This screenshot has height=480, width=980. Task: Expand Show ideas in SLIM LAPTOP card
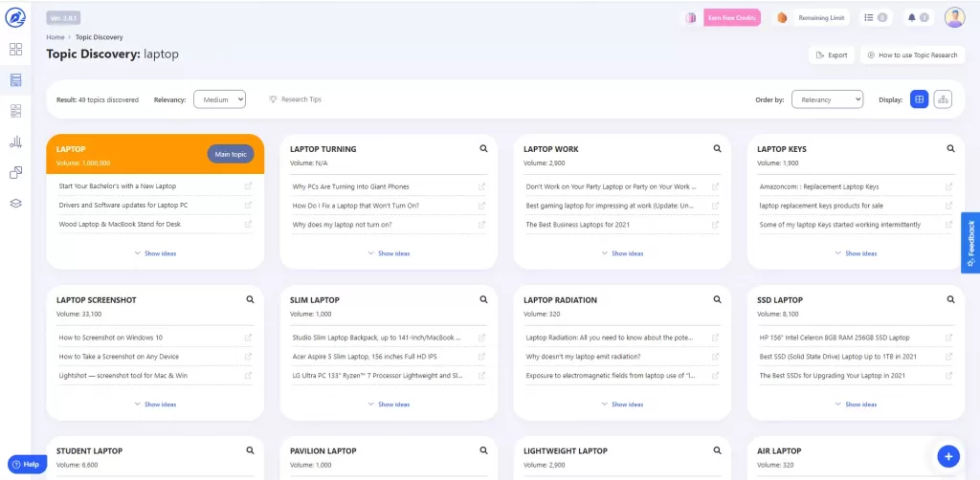(x=389, y=404)
